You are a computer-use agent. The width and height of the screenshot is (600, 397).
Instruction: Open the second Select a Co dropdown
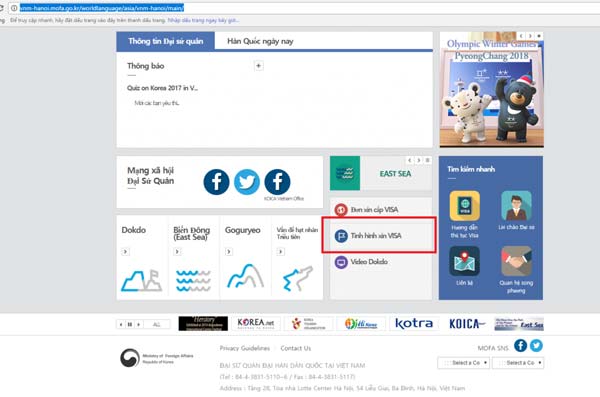[x=518, y=363]
